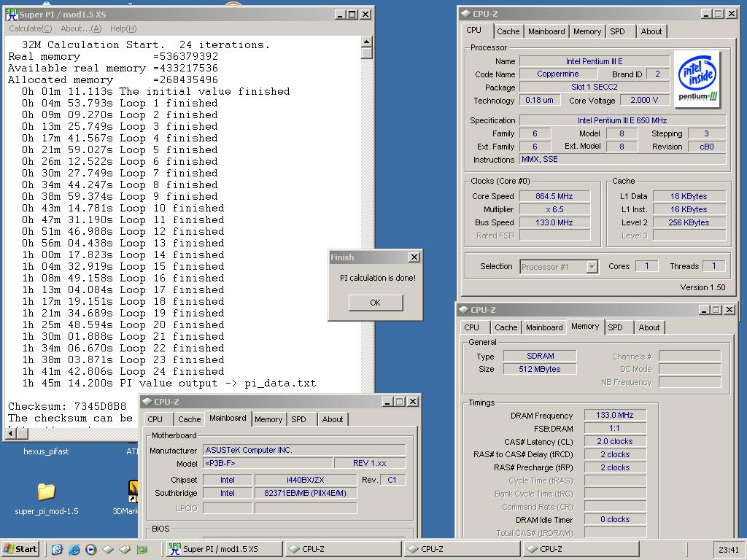Select Memory tab in Mainboard CPU-Z window

pyautogui.click(x=268, y=419)
